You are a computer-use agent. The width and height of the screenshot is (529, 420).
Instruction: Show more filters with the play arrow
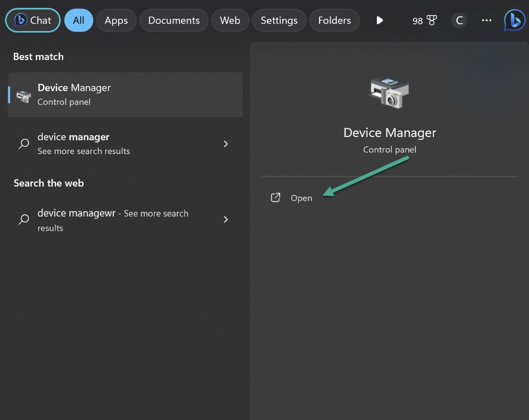380,20
